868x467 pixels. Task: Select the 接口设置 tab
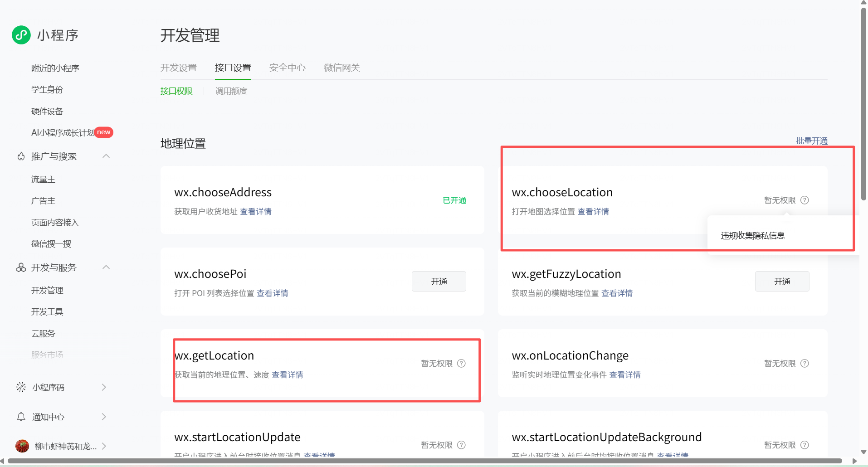233,68
